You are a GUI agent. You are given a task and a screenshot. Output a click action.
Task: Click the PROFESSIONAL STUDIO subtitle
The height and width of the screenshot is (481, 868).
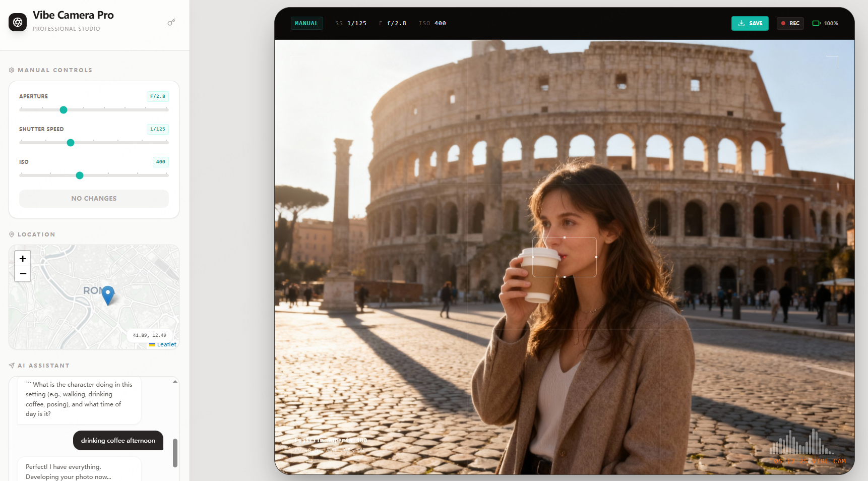[x=67, y=29]
